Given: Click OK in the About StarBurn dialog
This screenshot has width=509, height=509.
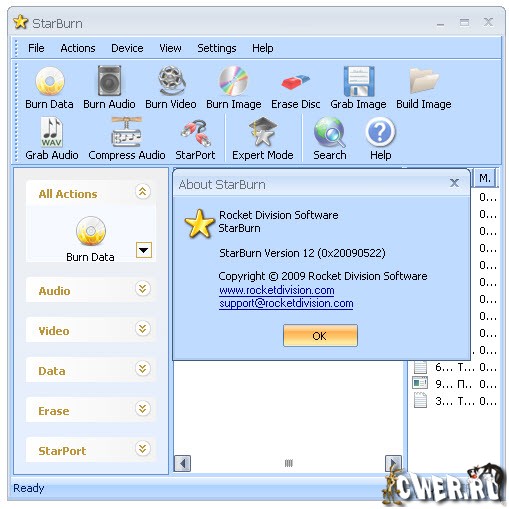Looking at the screenshot, I should 320,336.
